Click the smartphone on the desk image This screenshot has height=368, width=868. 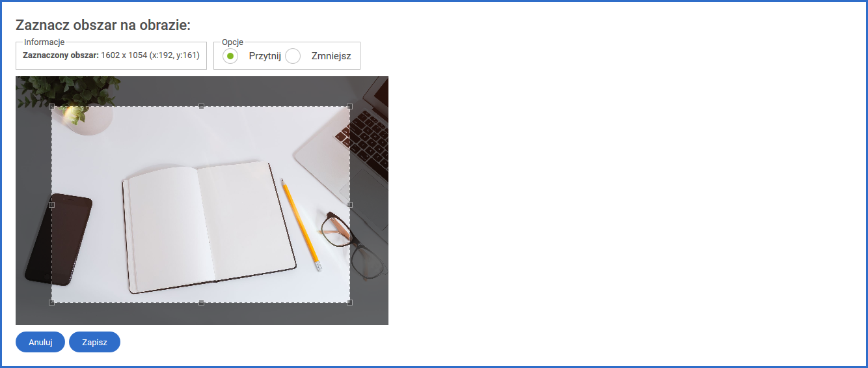[x=59, y=240]
